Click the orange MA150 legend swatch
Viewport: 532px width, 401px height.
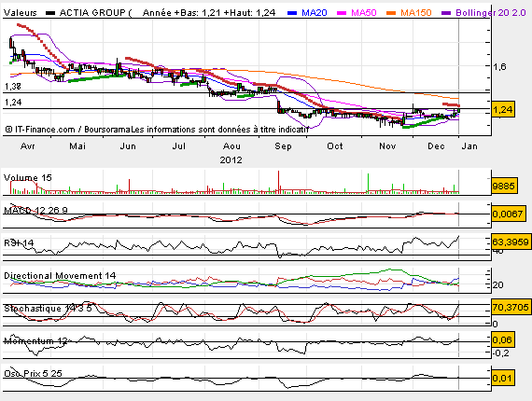tap(391, 13)
